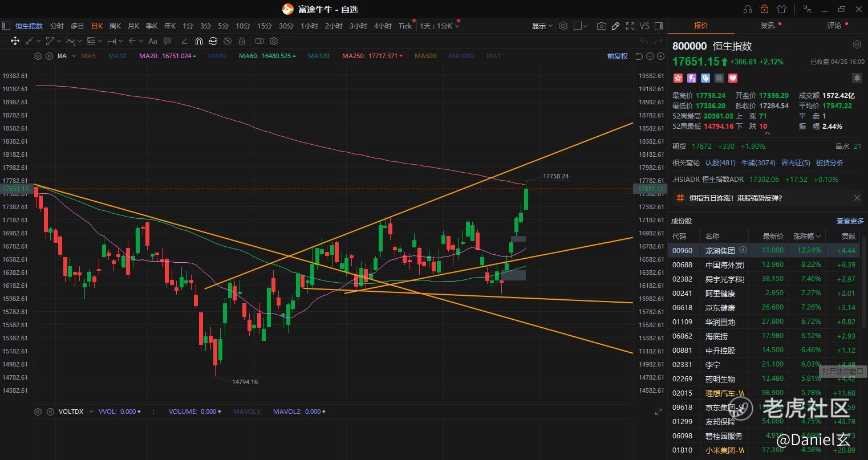Open the 界内证(5) link
Screen dimensions: 868x460
(796, 162)
